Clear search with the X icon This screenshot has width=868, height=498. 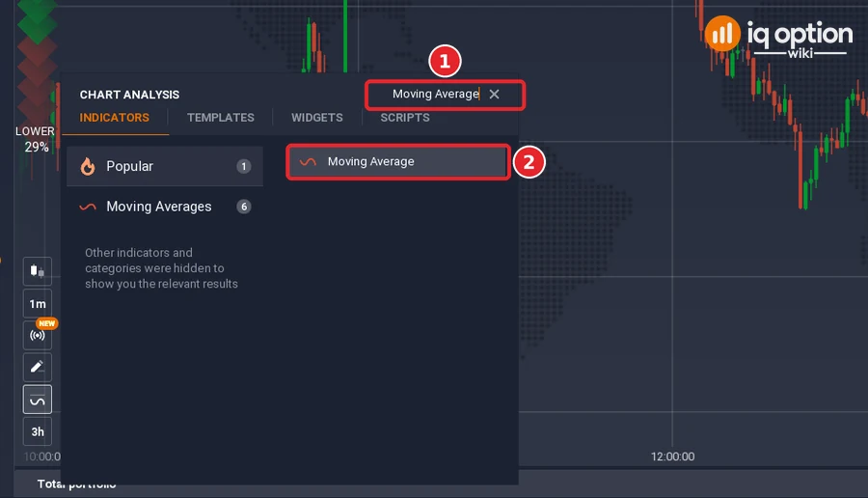495,95
